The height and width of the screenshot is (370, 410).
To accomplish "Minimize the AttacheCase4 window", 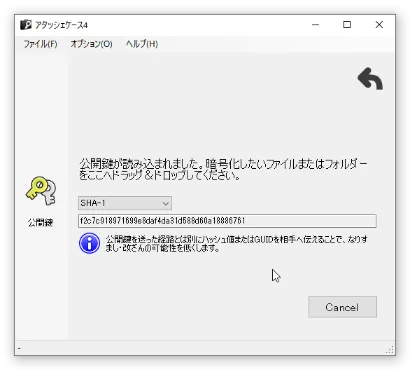I will [x=315, y=25].
